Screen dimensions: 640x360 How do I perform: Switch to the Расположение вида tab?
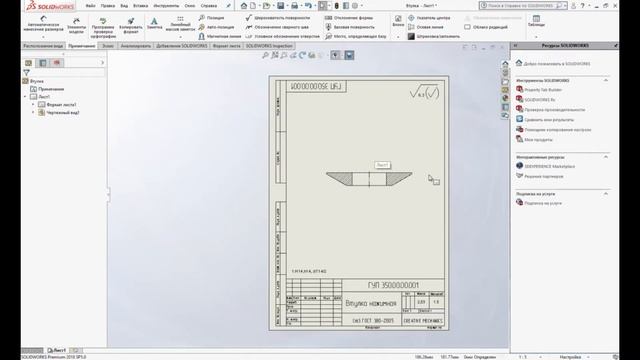tap(43, 46)
